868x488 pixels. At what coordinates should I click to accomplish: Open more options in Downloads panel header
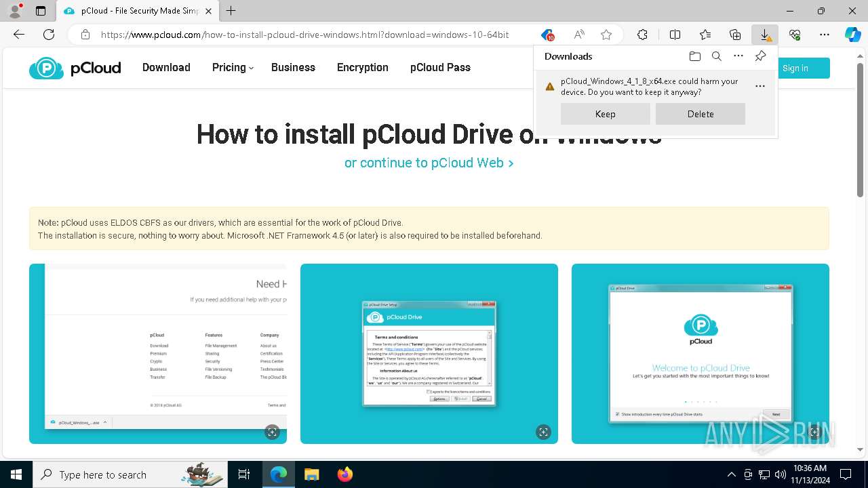click(738, 56)
